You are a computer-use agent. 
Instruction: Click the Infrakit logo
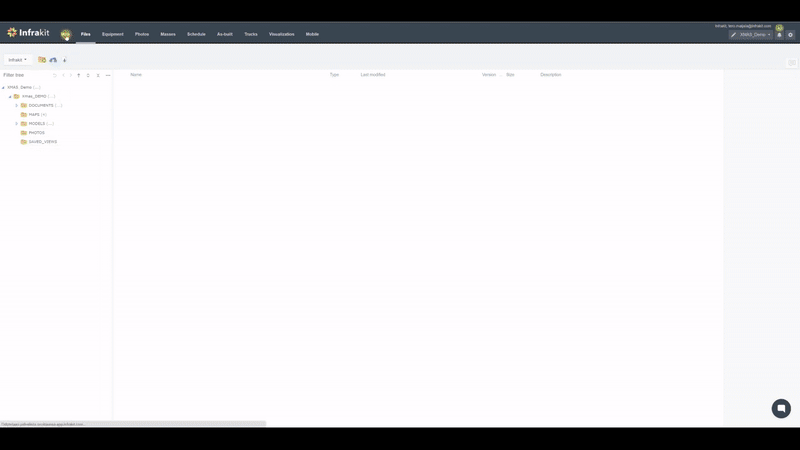(28, 33)
